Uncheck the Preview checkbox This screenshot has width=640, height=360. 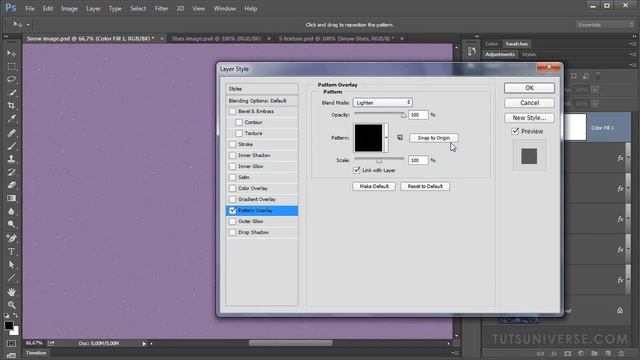coord(515,131)
